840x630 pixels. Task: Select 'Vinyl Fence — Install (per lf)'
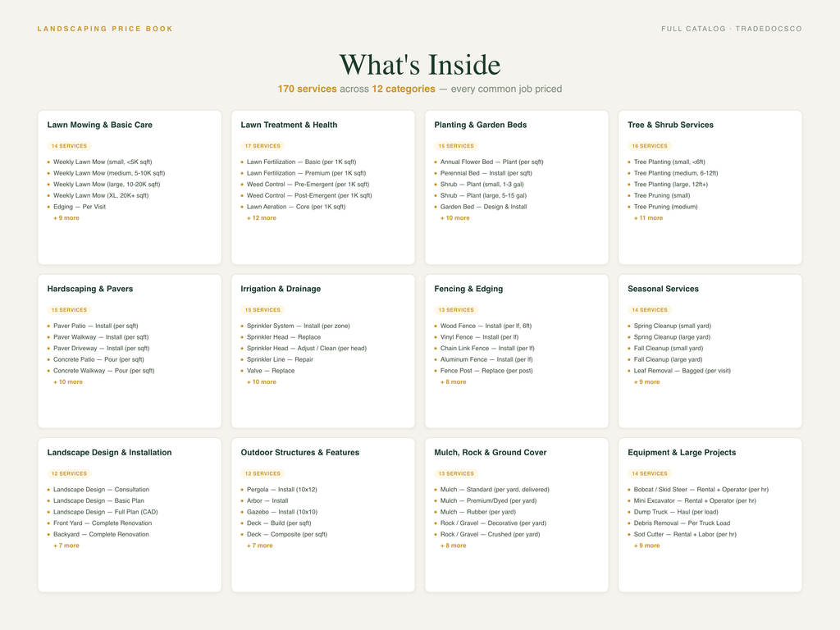click(x=479, y=337)
